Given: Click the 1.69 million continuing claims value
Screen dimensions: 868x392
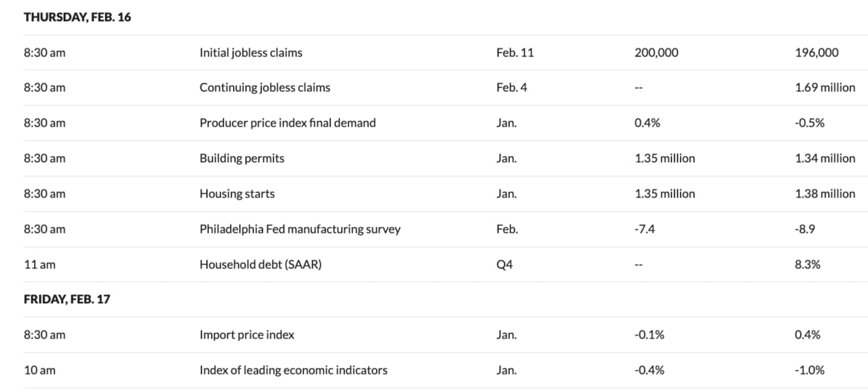Looking at the screenshot, I should [824, 88].
